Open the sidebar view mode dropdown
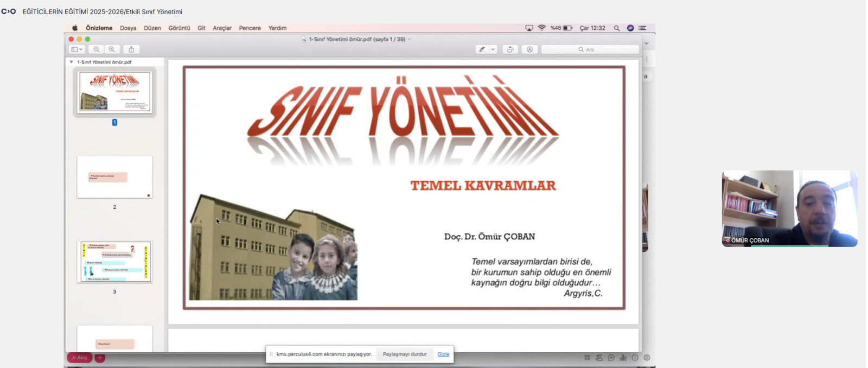 (77, 49)
